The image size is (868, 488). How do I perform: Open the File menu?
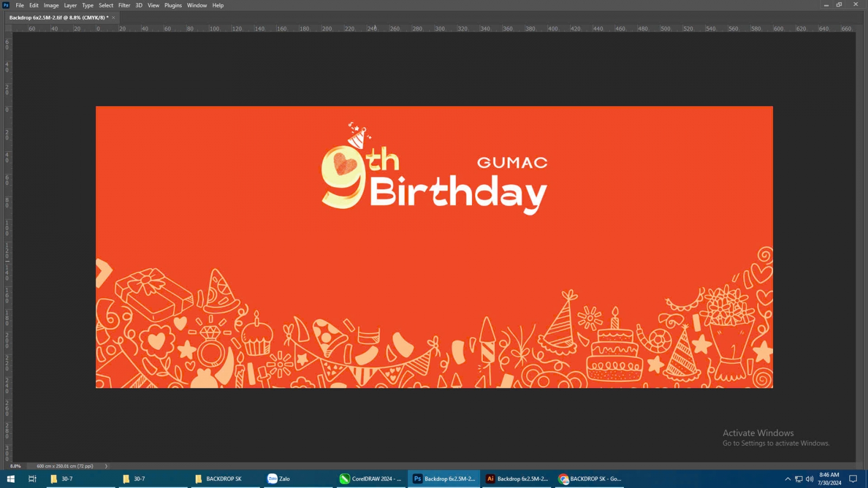point(20,5)
